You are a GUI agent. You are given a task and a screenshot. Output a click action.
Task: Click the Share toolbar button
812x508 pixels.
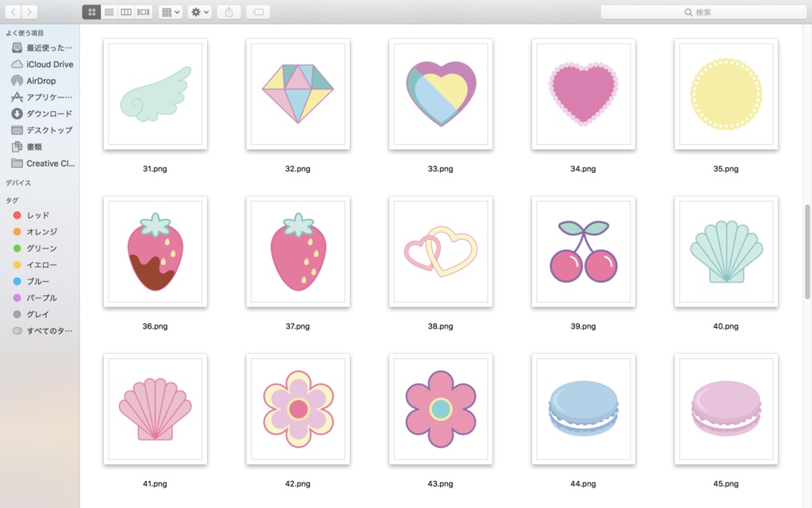coord(229,12)
